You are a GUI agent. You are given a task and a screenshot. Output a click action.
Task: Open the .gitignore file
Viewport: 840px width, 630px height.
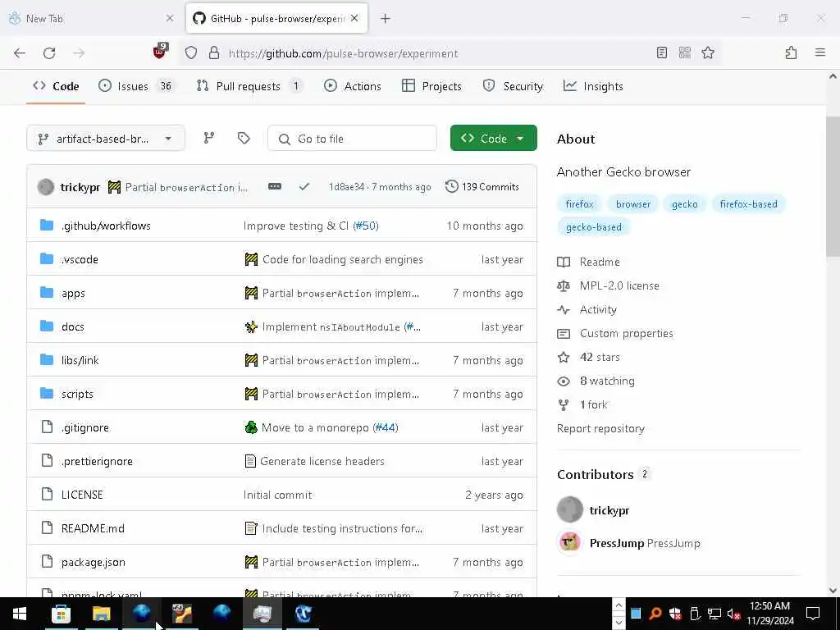coord(84,428)
